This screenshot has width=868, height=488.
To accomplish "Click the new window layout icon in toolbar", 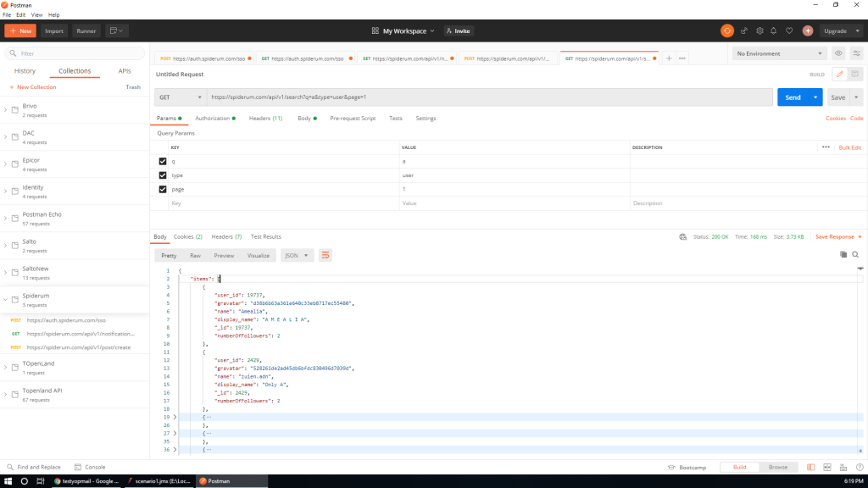I will [x=115, y=31].
